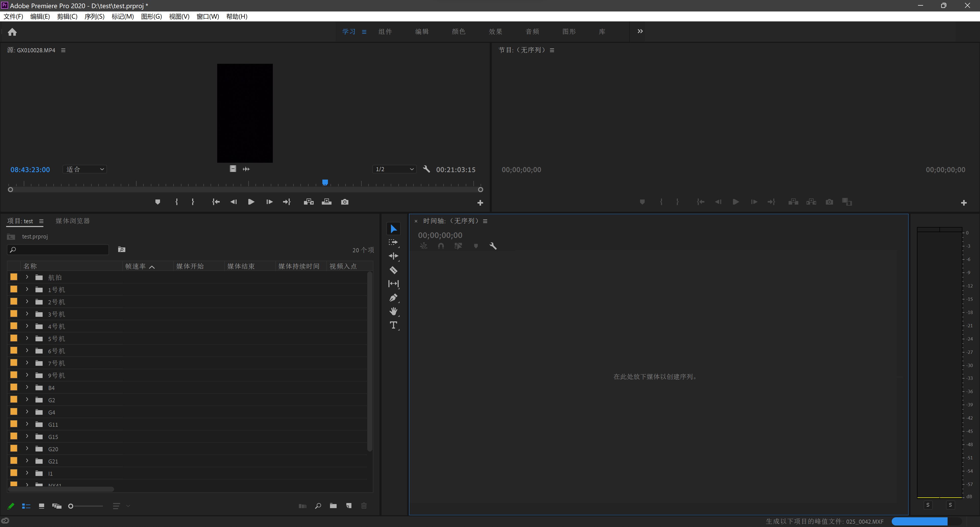Show more workspaces via double chevron
The height and width of the screenshot is (527, 980).
(640, 31)
